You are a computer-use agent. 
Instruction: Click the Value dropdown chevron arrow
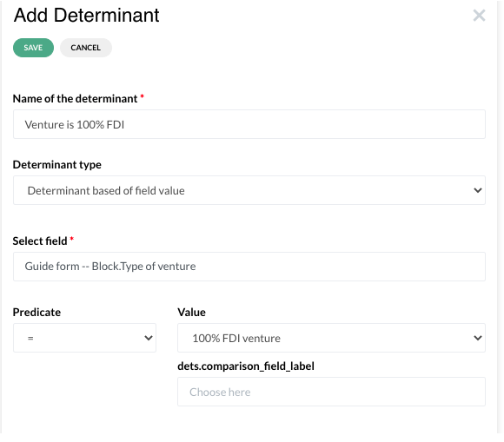pos(478,338)
